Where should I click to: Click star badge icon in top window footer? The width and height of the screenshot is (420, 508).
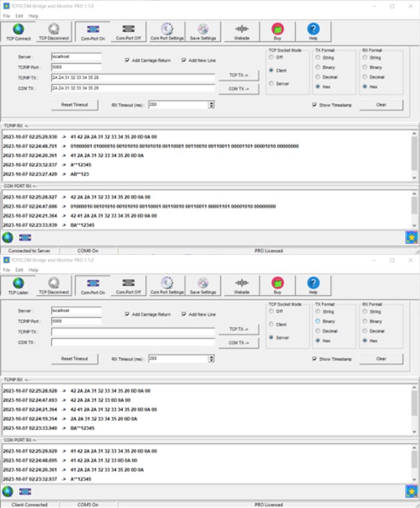412,238
